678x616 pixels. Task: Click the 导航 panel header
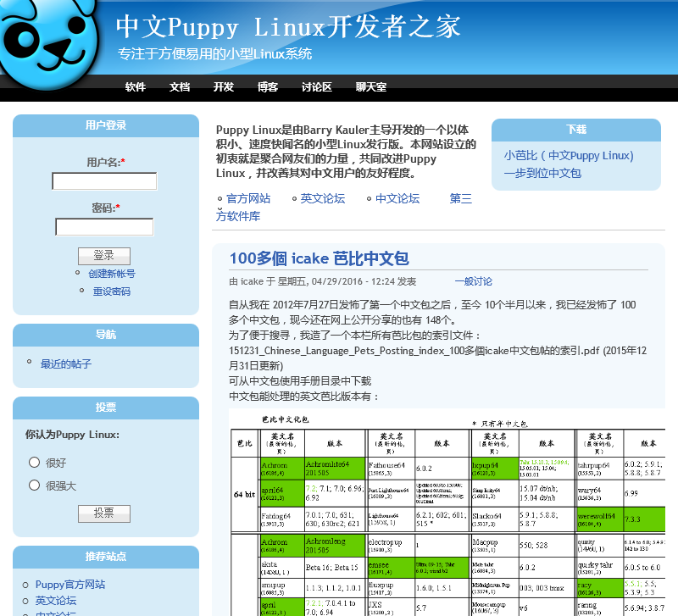pyautogui.click(x=106, y=335)
